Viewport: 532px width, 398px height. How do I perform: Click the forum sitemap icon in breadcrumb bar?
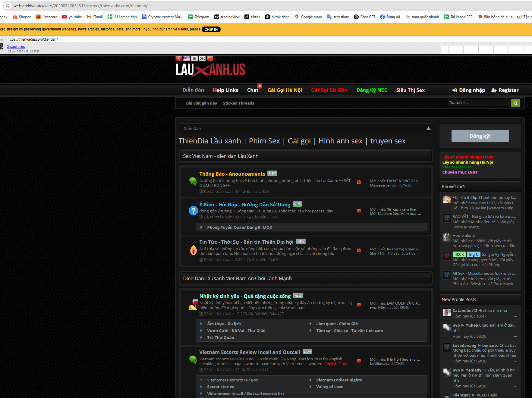point(428,128)
